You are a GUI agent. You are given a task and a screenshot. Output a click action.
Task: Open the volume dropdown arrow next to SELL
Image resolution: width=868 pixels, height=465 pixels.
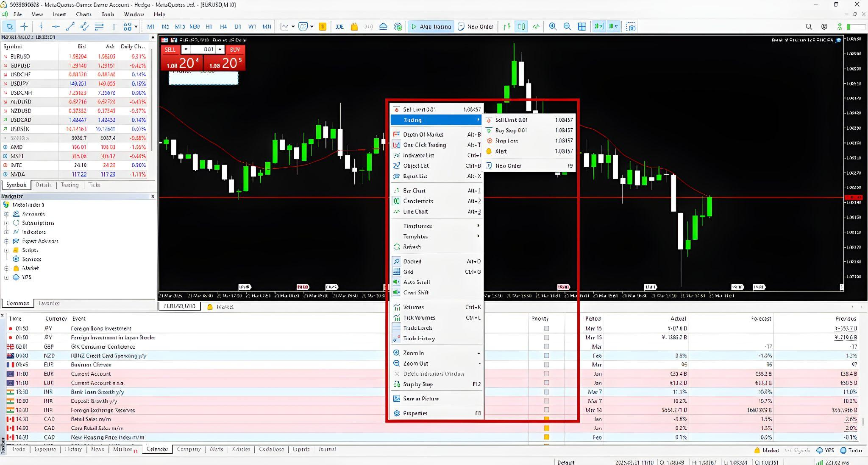point(185,50)
